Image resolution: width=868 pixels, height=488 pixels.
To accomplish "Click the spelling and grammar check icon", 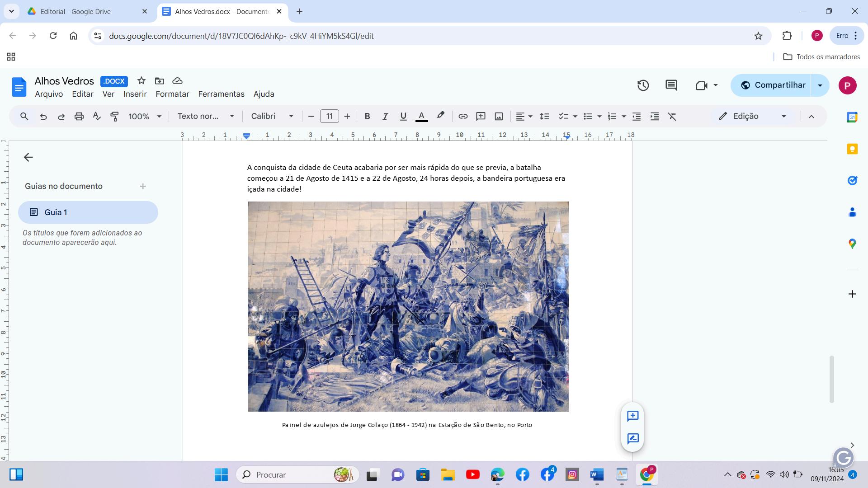I will pyautogui.click(x=97, y=117).
